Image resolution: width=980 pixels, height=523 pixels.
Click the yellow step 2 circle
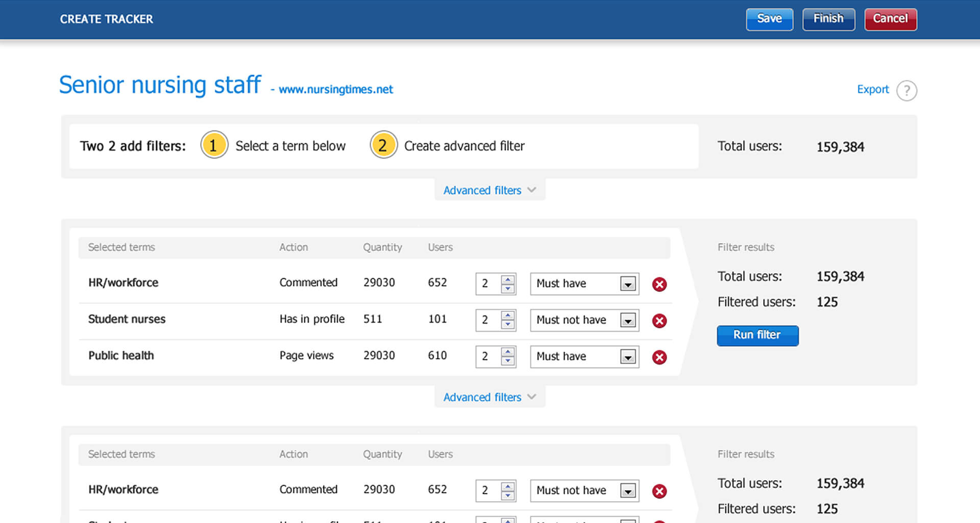[383, 146]
